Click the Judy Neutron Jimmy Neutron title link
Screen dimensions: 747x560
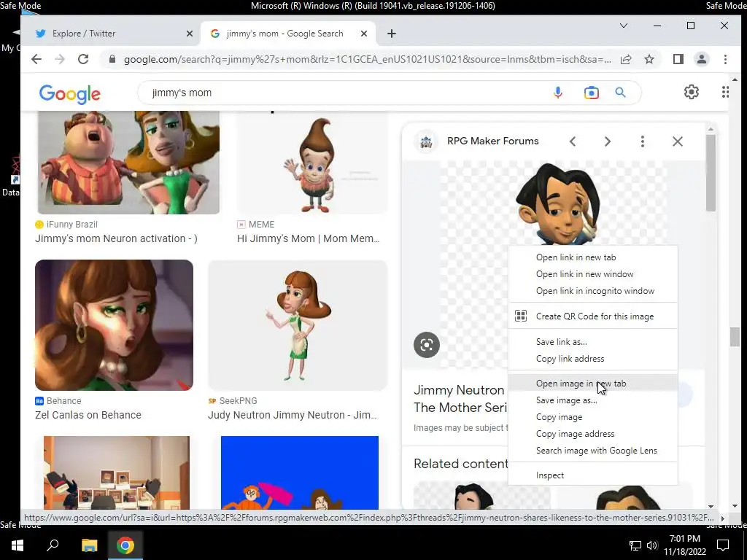pos(293,415)
